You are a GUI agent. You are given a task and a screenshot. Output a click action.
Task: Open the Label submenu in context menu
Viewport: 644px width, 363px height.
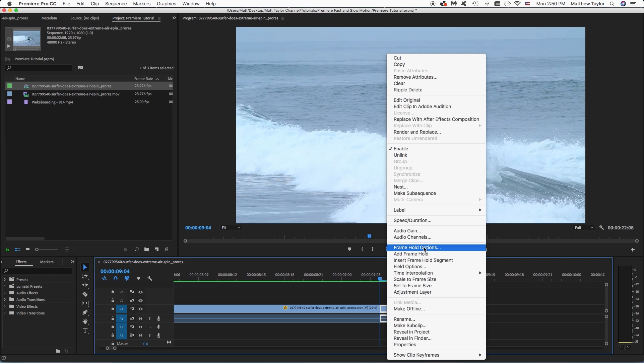(436, 210)
